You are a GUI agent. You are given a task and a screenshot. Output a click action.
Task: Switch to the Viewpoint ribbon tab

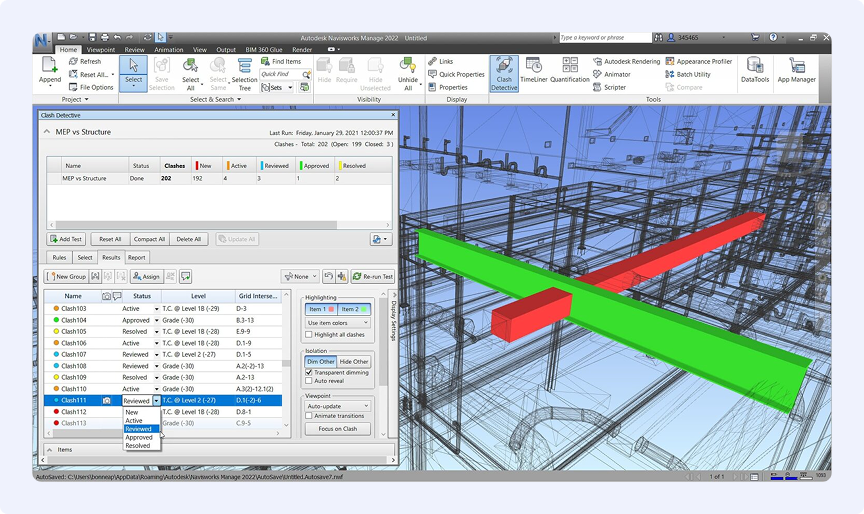100,49
